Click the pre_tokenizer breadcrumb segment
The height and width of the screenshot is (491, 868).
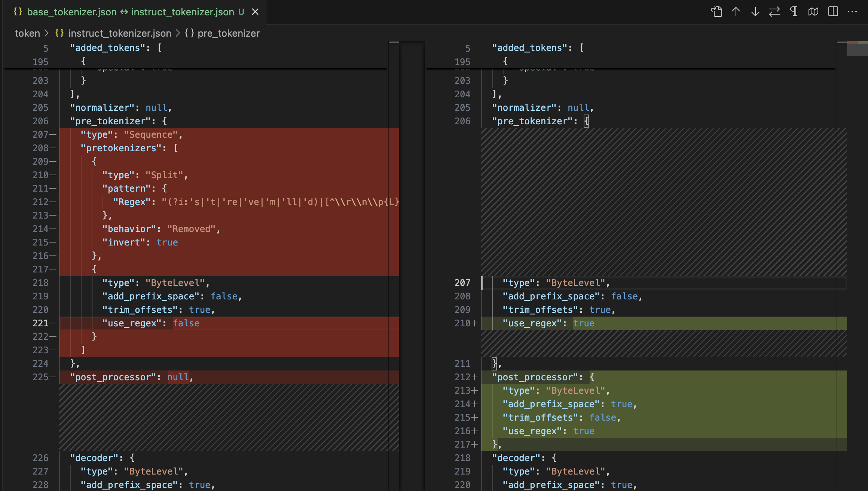(x=228, y=33)
